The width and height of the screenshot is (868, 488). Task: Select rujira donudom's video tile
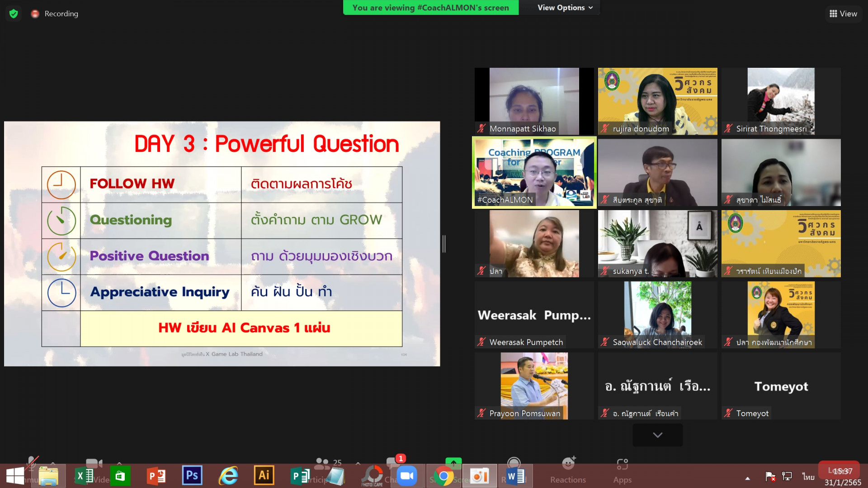(x=657, y=101)
